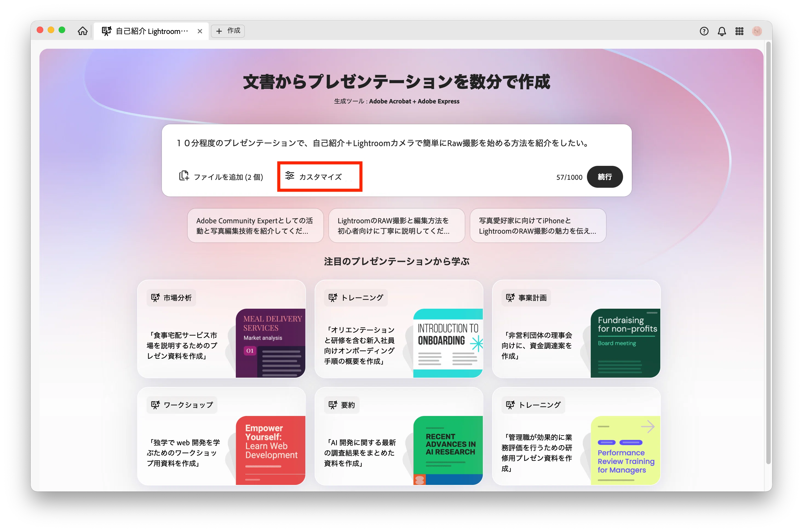Open the user profile avatar
The width and height of the screenshot is (803, 532).
(757, 31)
